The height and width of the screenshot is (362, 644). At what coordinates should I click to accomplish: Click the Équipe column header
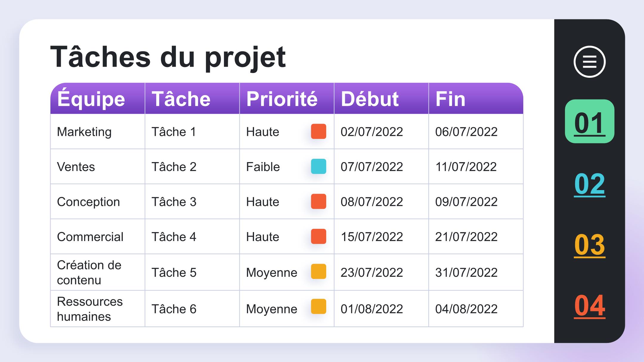[x=97, y=98]
